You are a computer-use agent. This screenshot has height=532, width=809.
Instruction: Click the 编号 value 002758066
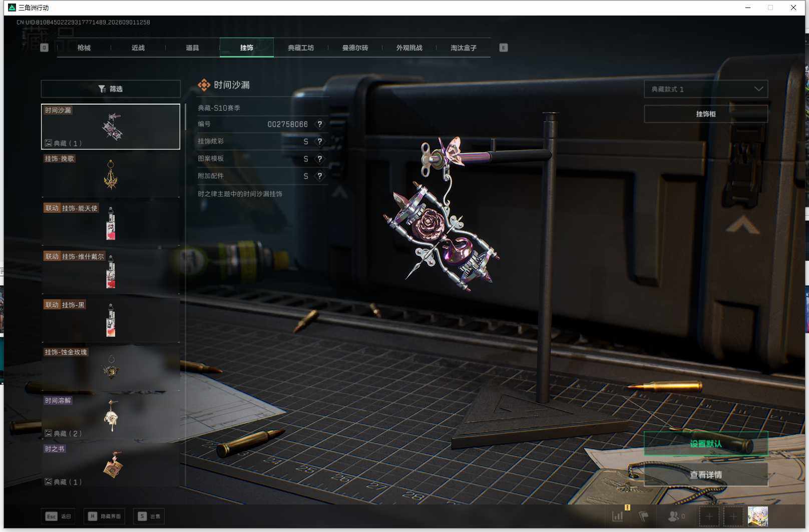287,124
